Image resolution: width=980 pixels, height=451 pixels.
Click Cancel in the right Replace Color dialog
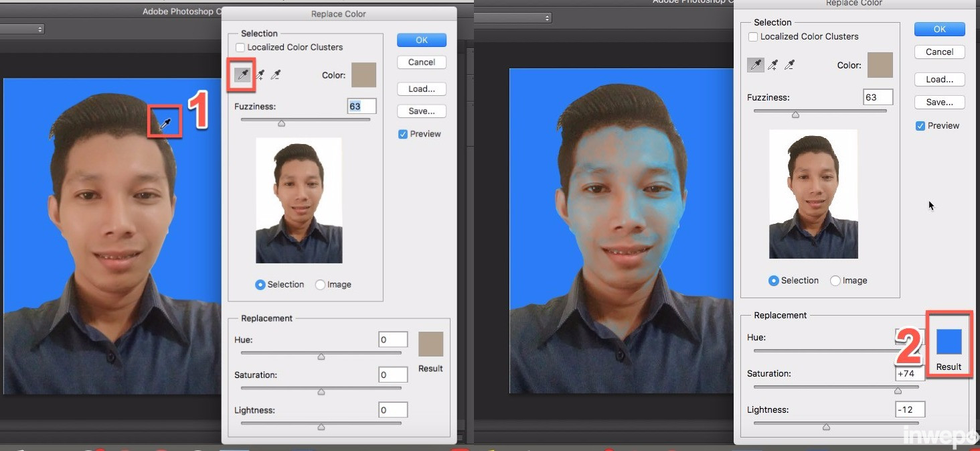pos(939,52)
